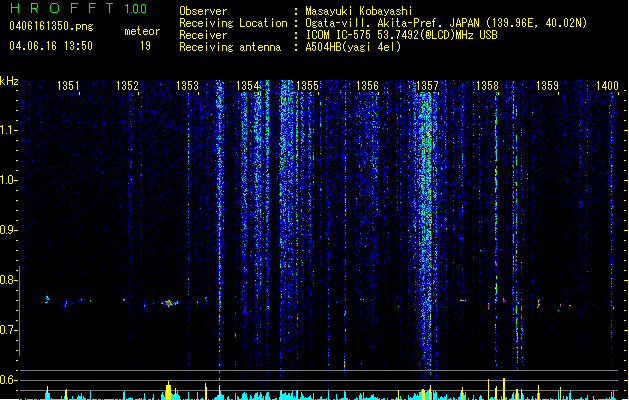Click the 0.9 kHz frequency axis label
Image resolution: width=629 pixels, height=400 pixels.
pos(8,230)
